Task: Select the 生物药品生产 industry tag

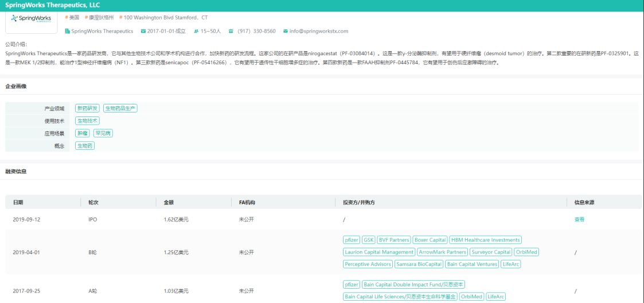Action: pos(120,108)
